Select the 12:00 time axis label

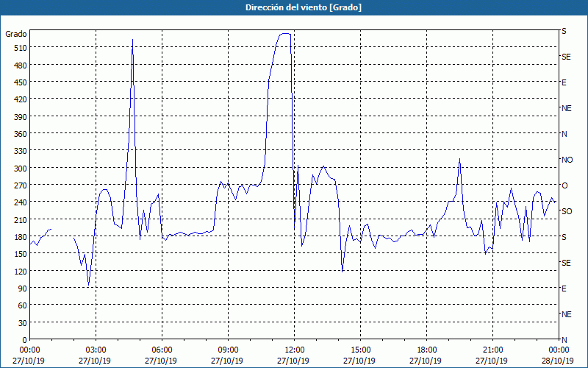tap(295, 350)
